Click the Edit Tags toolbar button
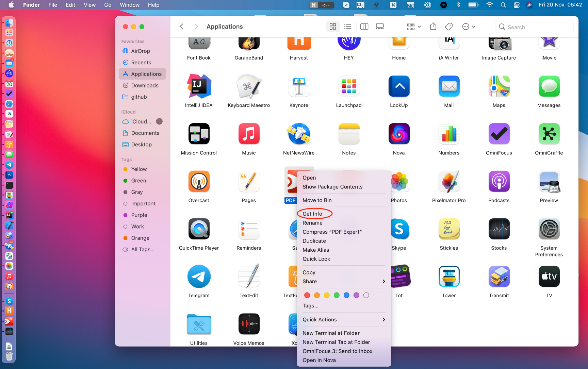Image resolution: width=588 pixels, height=369 pixels. [449, 27]
